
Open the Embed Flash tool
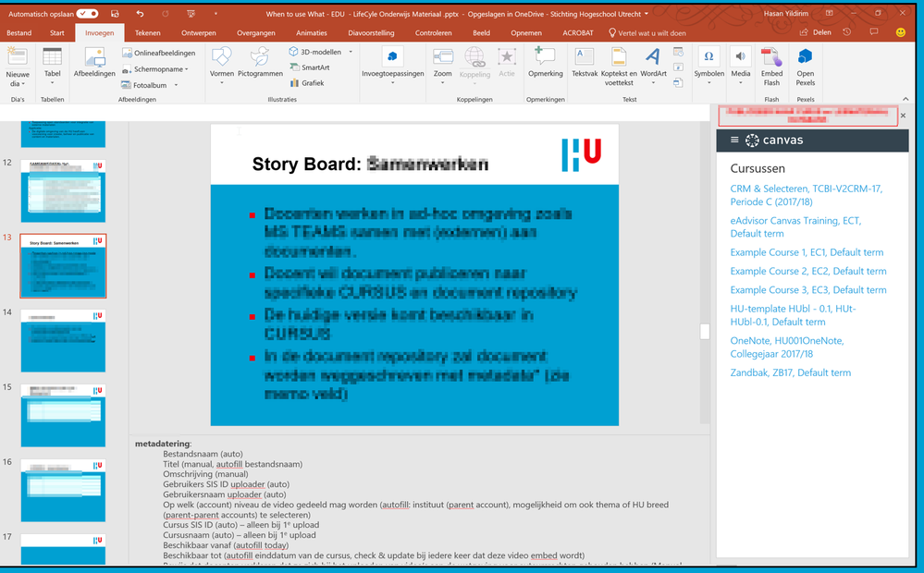pyautogui.click(x=771, y=64)
